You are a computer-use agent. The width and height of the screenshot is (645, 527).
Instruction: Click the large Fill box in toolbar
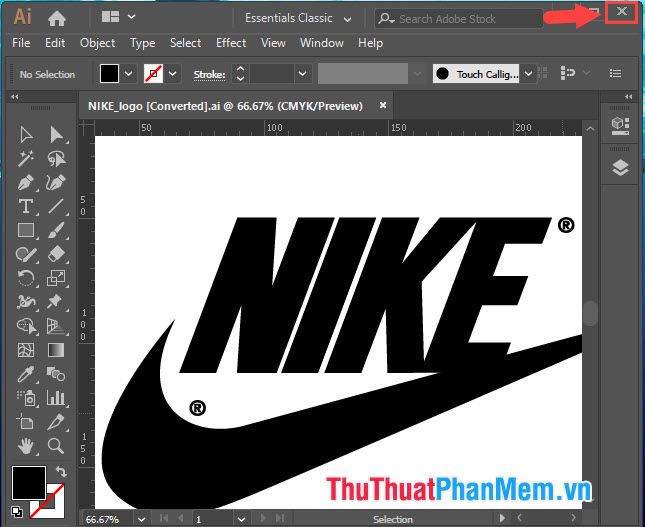tap(29, 483)
